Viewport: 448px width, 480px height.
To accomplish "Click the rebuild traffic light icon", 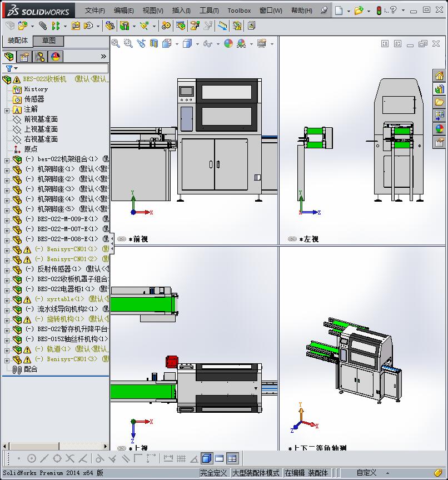I will (x=379, y=11).
